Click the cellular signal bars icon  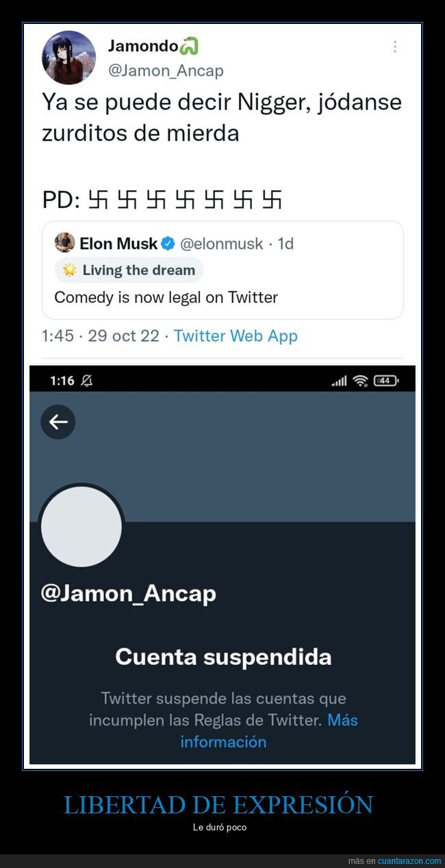pos(339,381)
